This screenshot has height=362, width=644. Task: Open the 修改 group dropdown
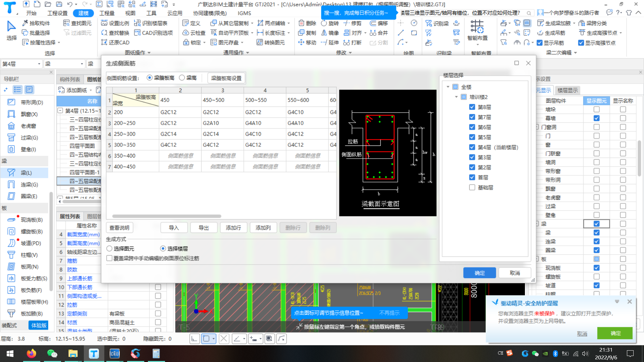[350, 53]
